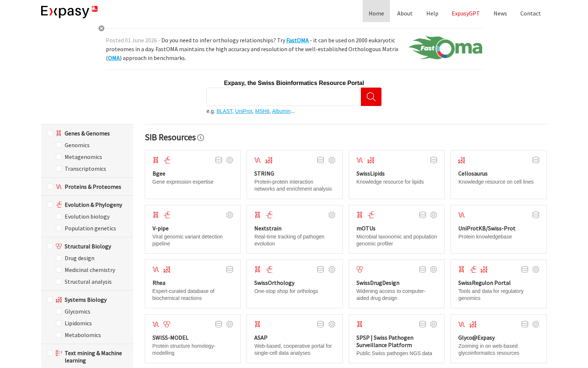Click the database icon on Bgee card
The width and height of the screenshot is (588, 368).
[x=219, y=160]
